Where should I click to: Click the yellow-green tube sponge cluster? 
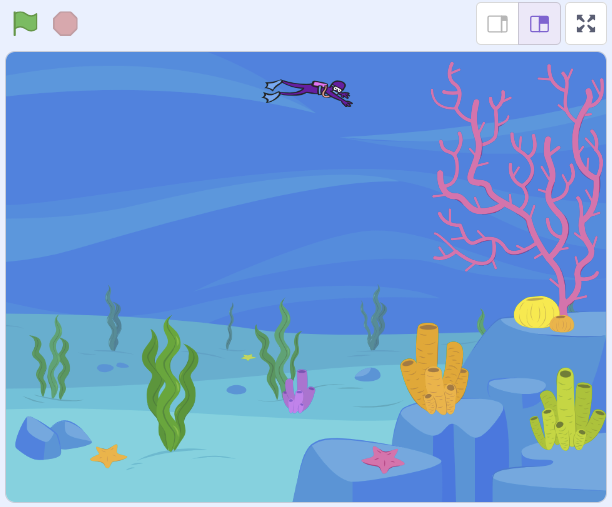[566, 413]
